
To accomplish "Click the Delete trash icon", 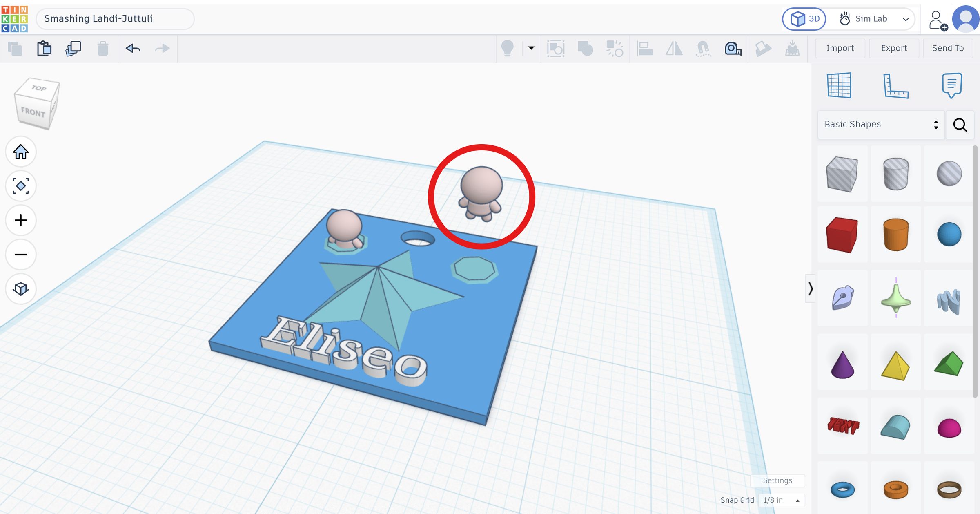I will pyautogui.click(x=103, y=49).
